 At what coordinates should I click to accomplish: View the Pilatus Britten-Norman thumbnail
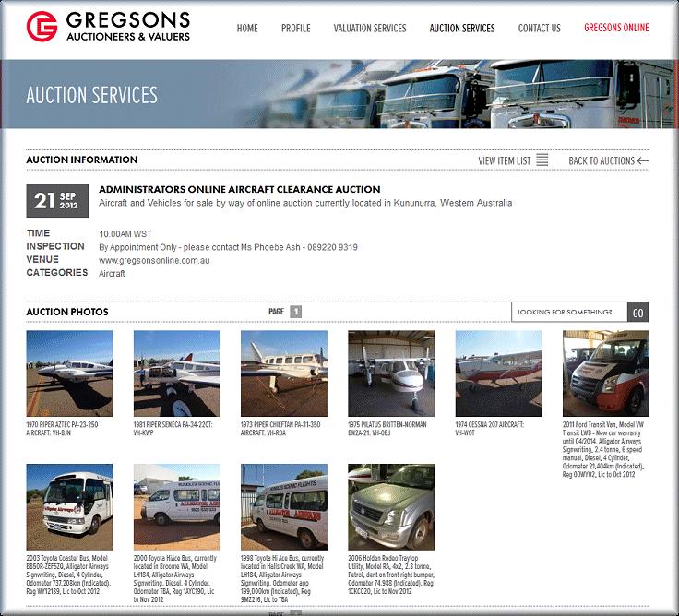[391, 373]
